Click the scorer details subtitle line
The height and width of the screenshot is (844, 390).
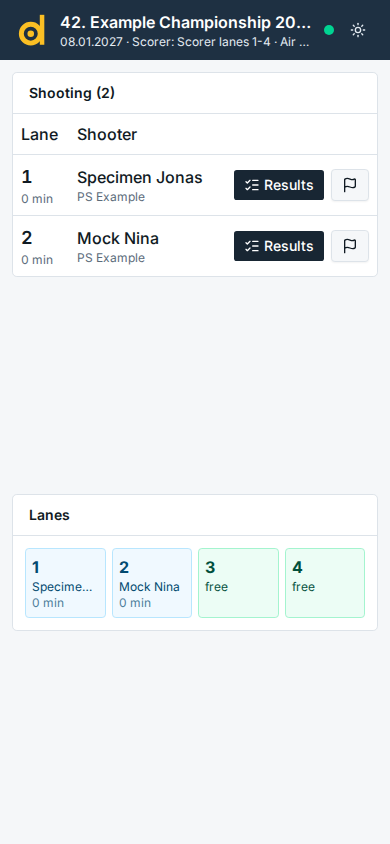click(185, 41)
